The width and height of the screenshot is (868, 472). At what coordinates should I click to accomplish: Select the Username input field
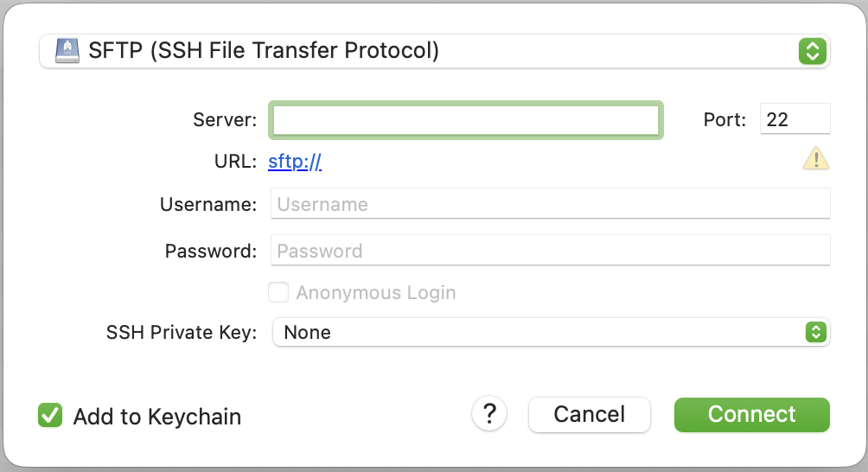550,204
